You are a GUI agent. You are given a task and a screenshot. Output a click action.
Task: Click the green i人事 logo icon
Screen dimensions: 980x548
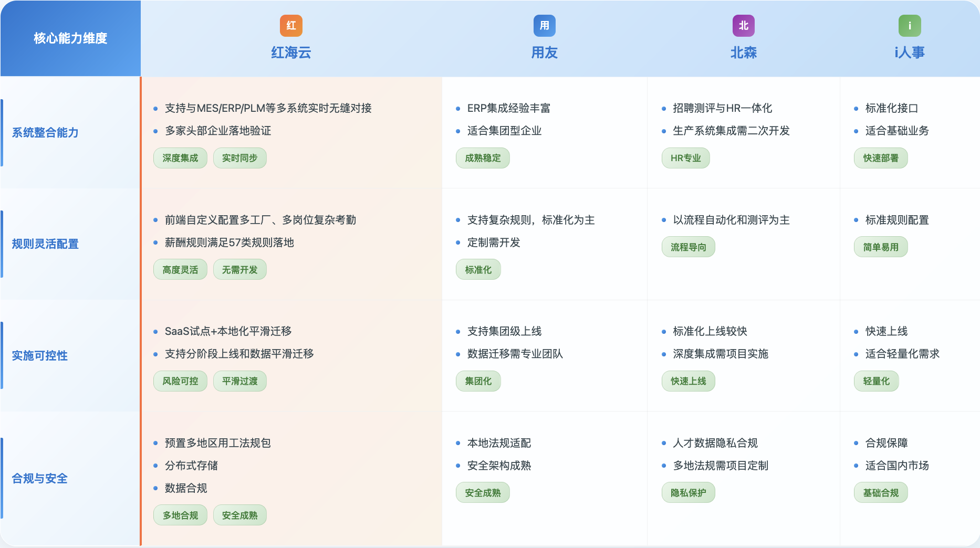[910, 26]
